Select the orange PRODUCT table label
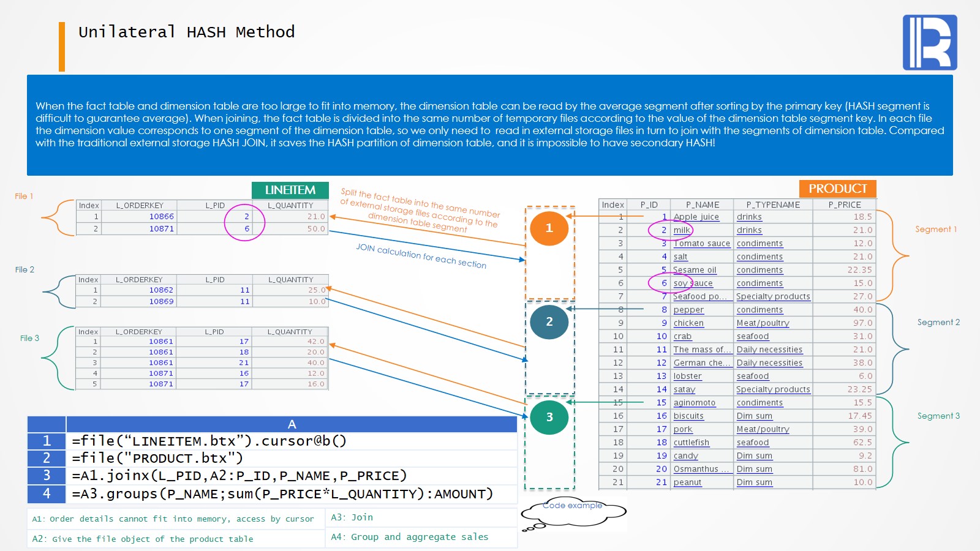 [x=837, y=189]
